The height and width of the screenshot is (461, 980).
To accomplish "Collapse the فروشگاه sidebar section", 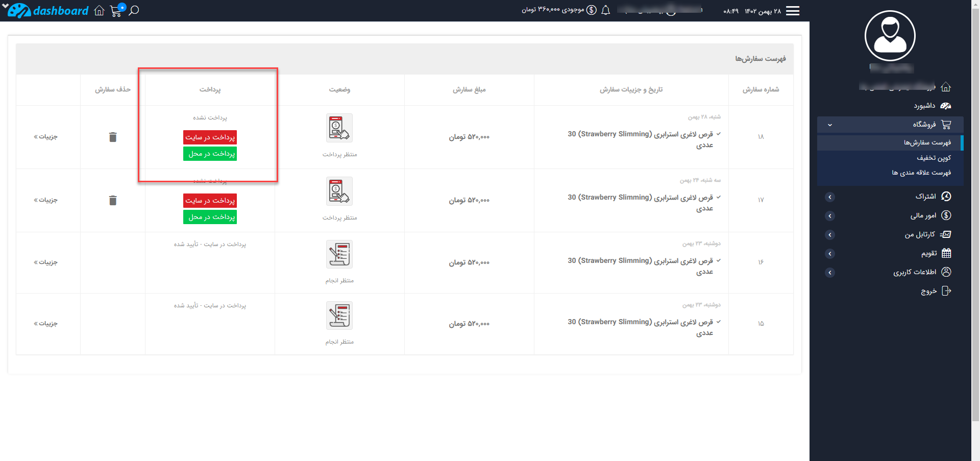I will [830, 124].
